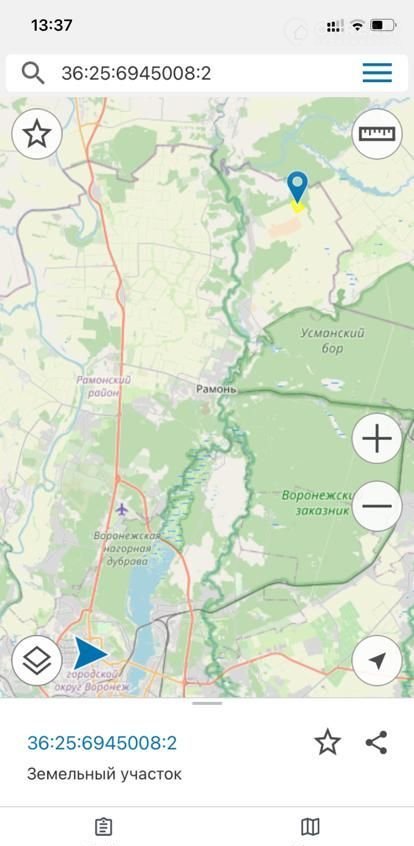Viewport: 414px width, 846px height.
Task: Tap the airport icon on the map
Action: pyautogui.click(x=122, y=509)
